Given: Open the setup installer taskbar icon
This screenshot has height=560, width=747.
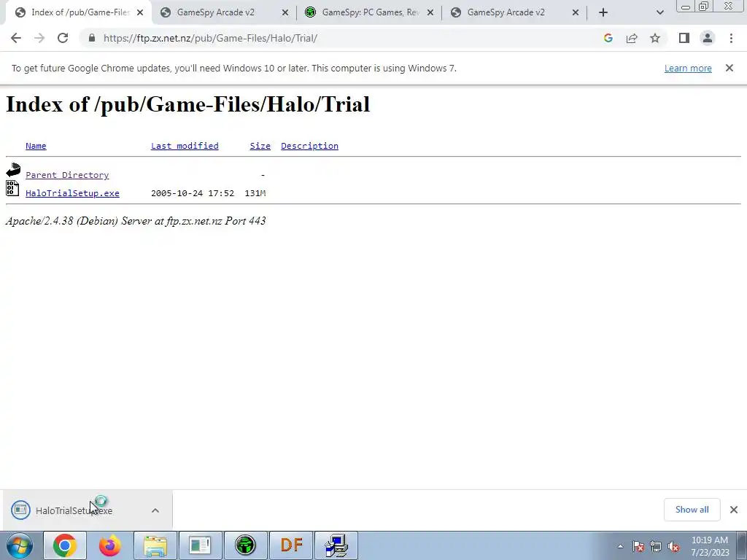Looking at the screenshot, I should (x=336, y=545).
